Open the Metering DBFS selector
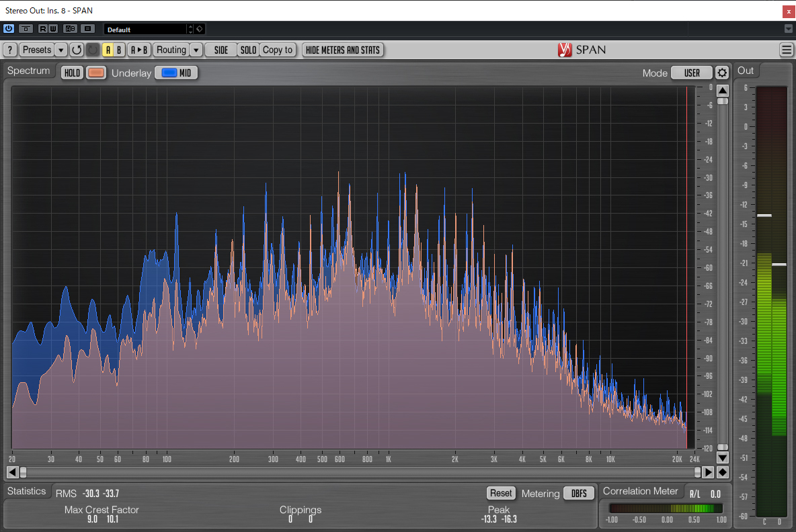 [579, 493]
